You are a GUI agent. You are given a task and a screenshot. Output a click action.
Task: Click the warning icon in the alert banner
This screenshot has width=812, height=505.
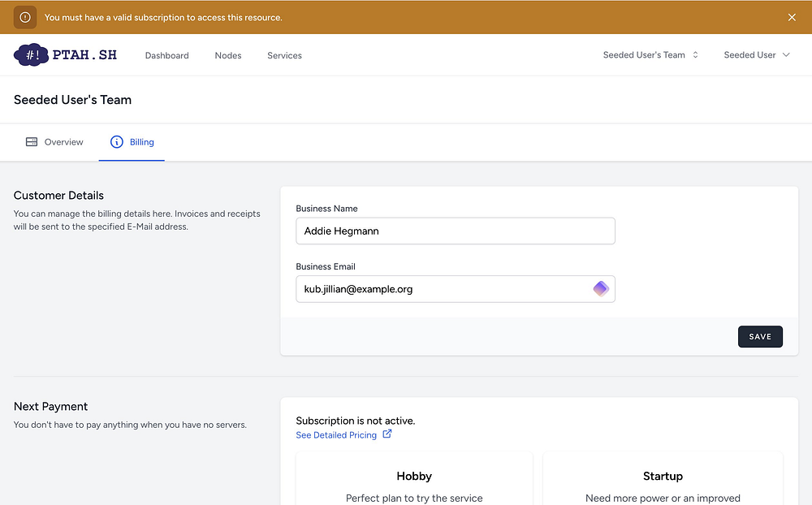point(25,17)
